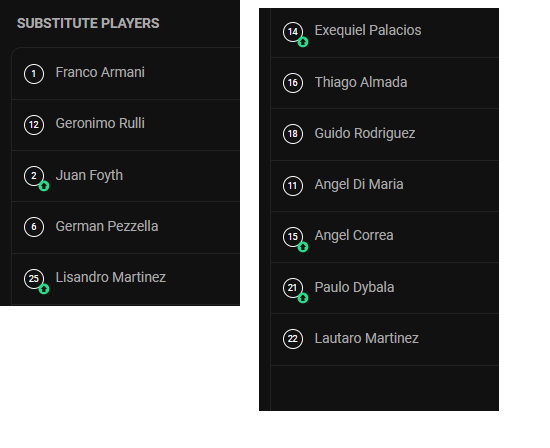The width and height of the screenshot is (550, 448).
Task: Click the Substitute Players heading
Action: pyautogui.click(x=88, y=24)
